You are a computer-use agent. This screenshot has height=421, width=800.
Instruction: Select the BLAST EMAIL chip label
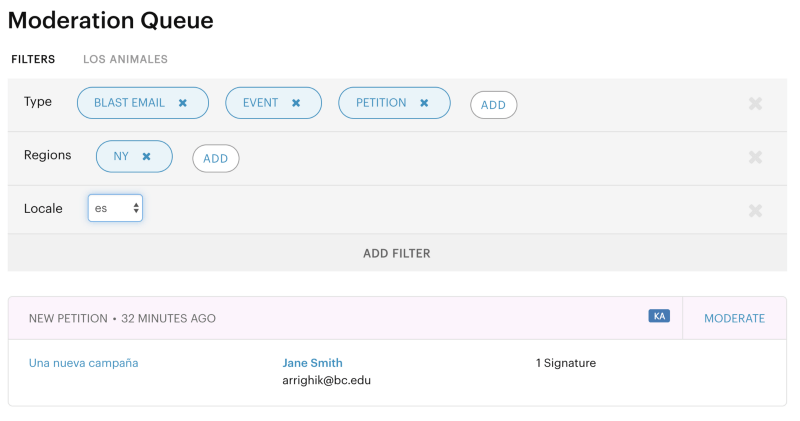tap(129, 103)
